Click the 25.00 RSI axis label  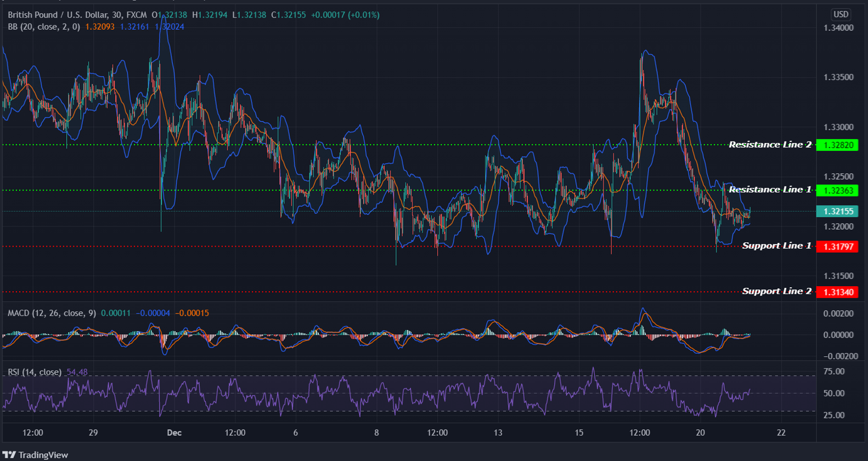(834, 416)
